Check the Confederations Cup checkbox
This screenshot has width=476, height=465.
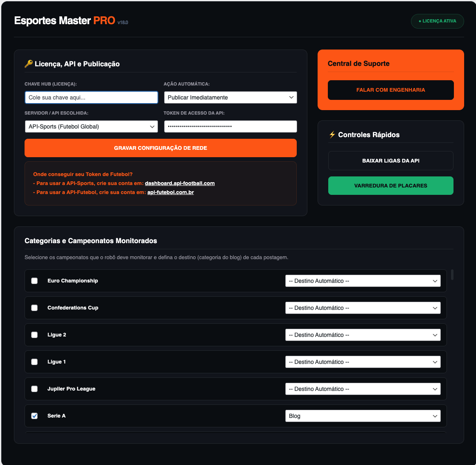pos(34,307)
